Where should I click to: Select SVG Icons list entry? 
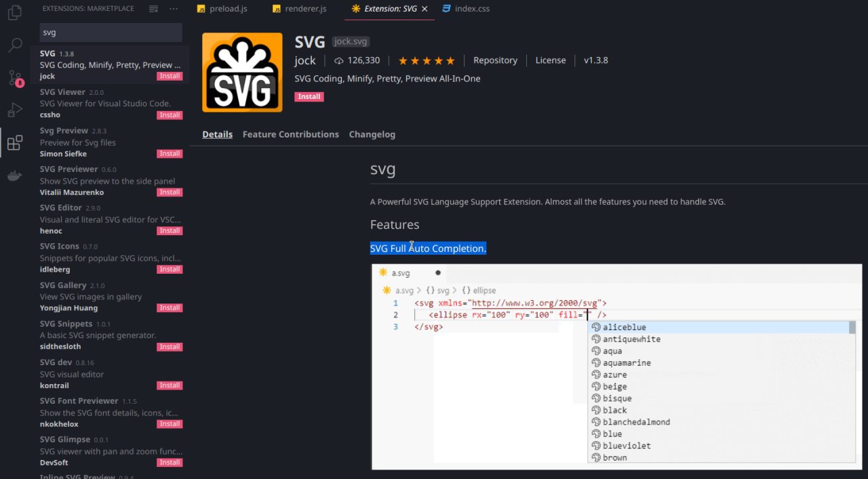coord(110,257)
